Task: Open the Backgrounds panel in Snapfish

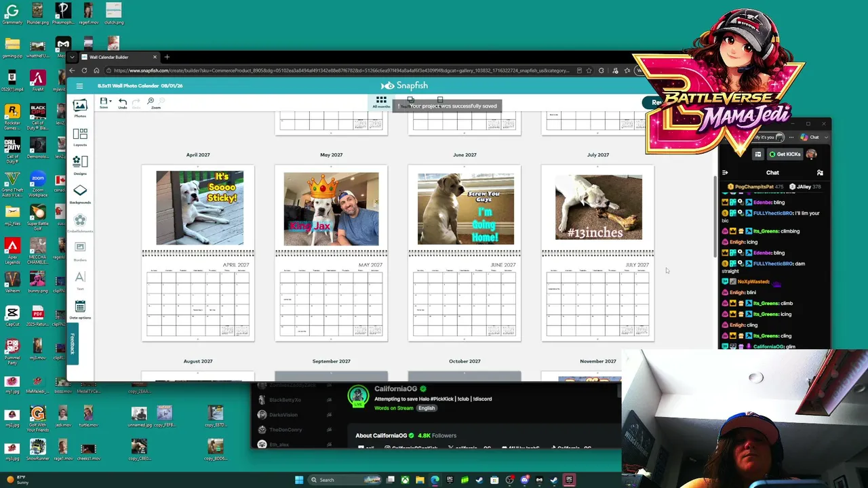Action: click(x=80, y=194)
